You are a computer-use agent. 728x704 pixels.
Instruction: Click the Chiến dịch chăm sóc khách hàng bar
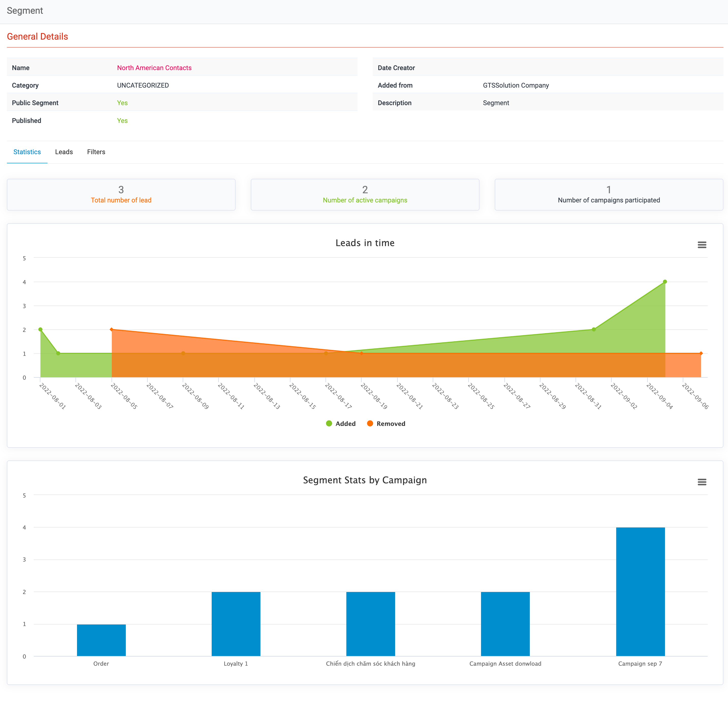pos(370,624)
